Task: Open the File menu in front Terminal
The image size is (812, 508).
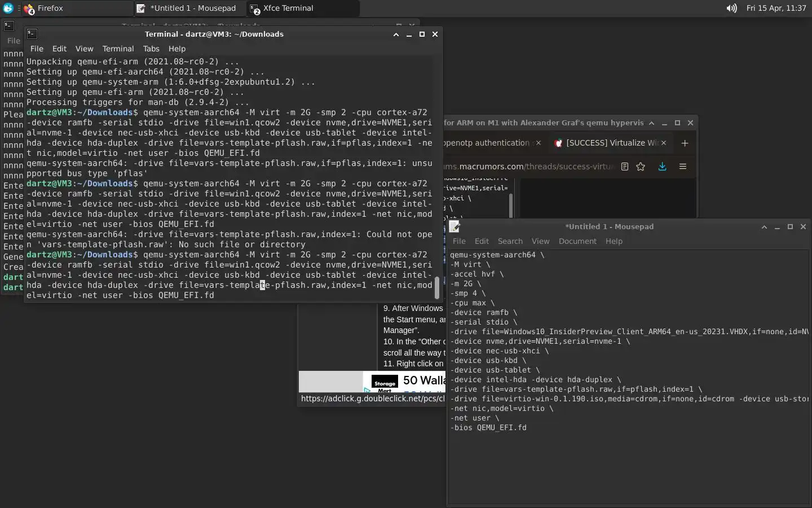Action: pos(37,49)
